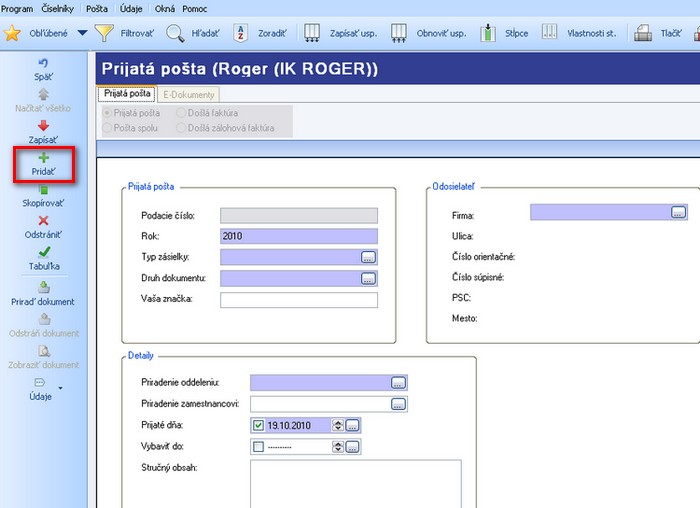Click the Podacie číslo field

pos(299,216)
